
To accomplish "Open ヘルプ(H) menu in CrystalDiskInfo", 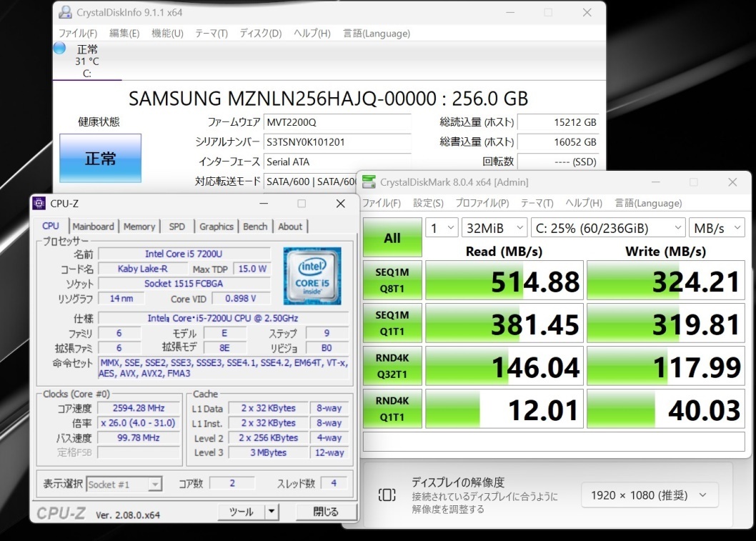I will point(312,34).
